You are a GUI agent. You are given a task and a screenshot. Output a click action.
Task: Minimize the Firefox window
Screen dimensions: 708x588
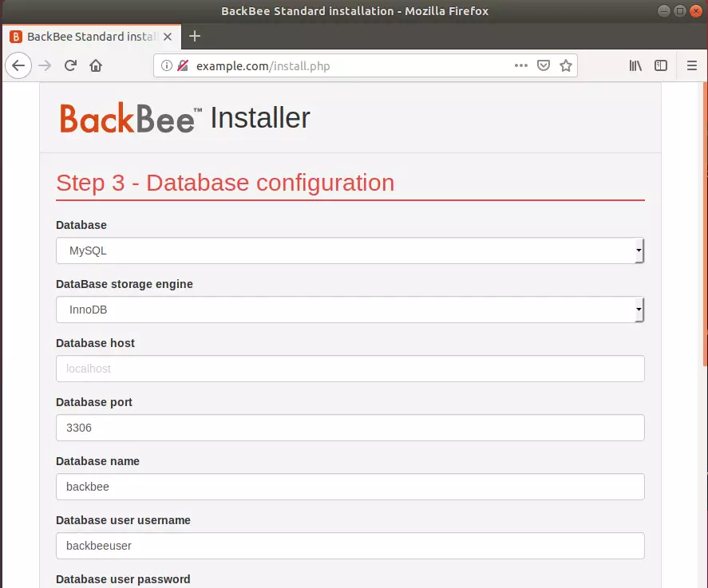pyautogui.click(x=663, y=11)
